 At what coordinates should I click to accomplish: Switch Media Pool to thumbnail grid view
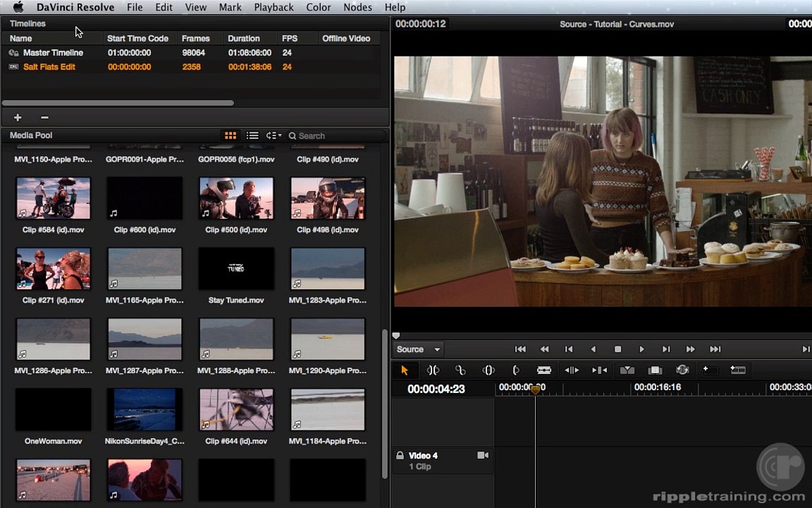[230, 135]
